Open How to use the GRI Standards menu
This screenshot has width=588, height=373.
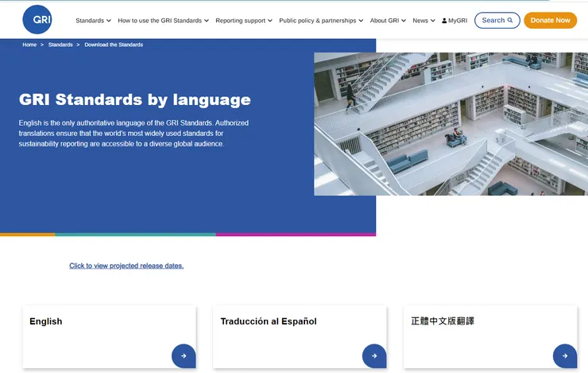(x=160, y=21)
